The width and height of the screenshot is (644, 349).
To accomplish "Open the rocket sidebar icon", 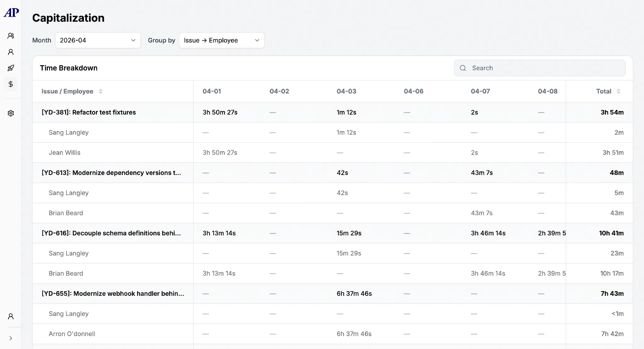I will click(x=11, y=68).
